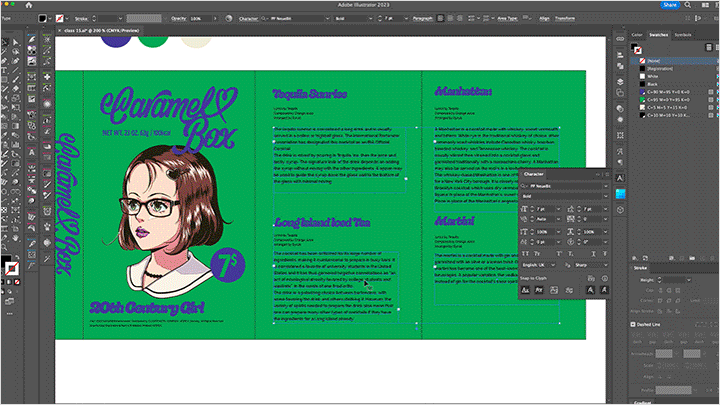
Task: Select the C=90 M=95 purple swatch
Action: coord(675,92)
